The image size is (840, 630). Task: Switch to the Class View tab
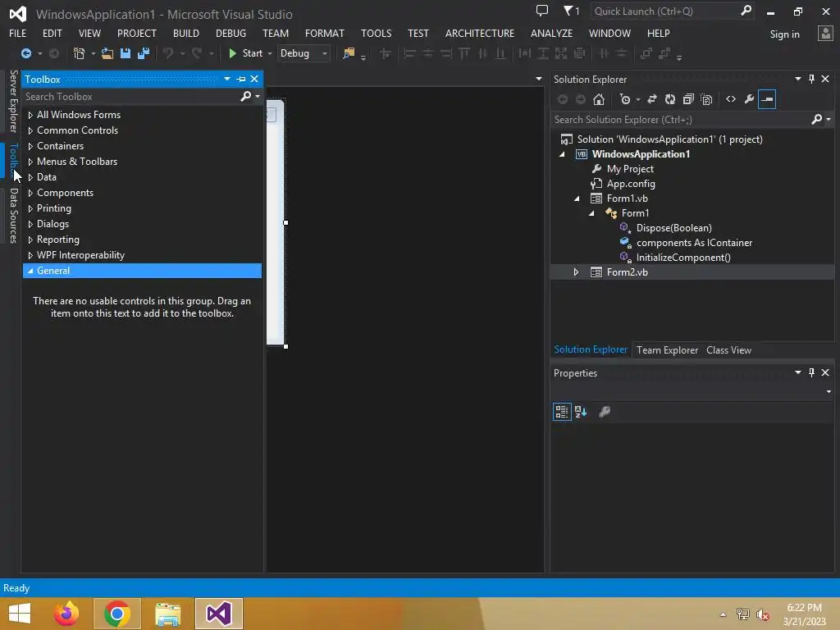tap(728, 349)
